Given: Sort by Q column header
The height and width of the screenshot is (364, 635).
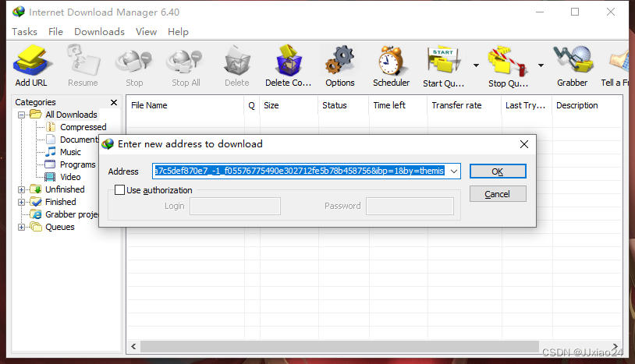Looking at the screenshot, I should pos(252,105).
